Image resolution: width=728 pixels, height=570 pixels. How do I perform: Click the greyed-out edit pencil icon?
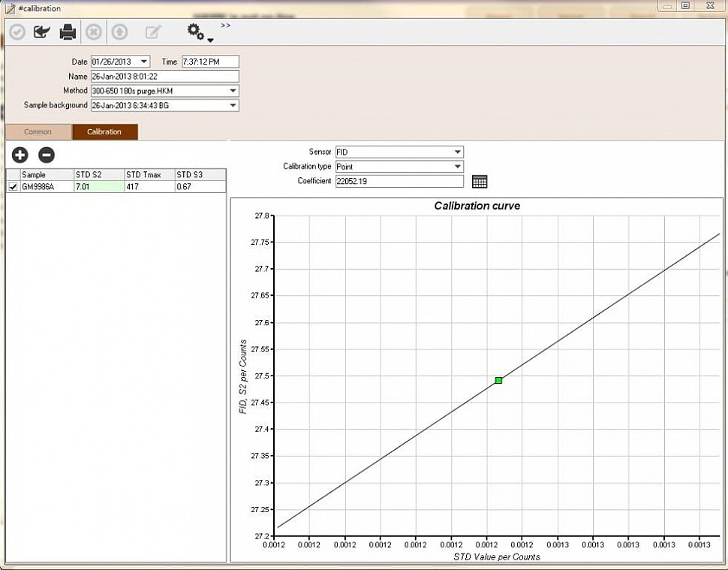pyautogui.click(x=153, y=32)
